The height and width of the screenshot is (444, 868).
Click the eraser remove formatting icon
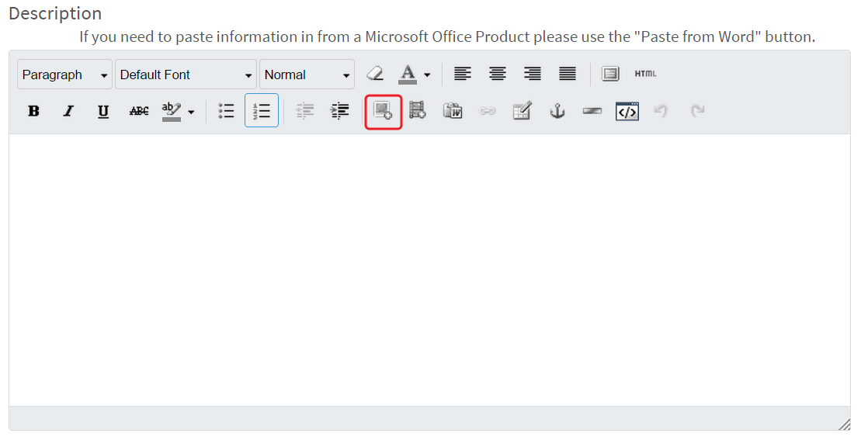click(x=375, y=74)
